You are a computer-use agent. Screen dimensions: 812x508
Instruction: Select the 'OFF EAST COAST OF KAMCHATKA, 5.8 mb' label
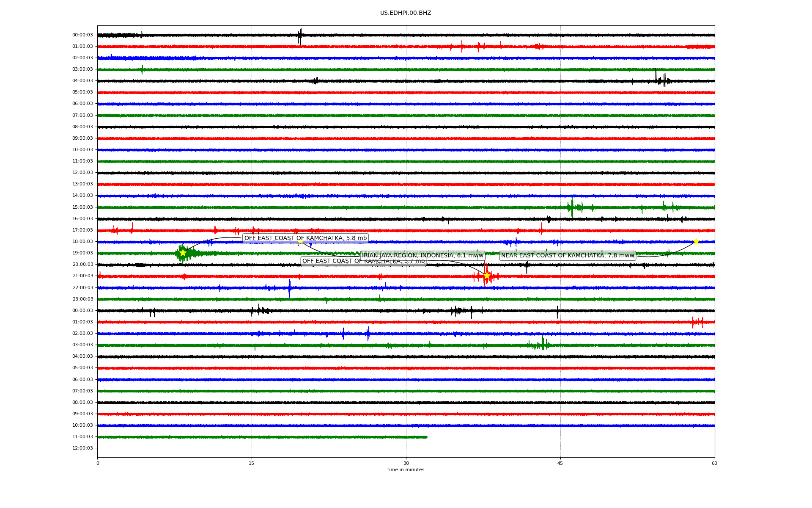coord(305,238)
